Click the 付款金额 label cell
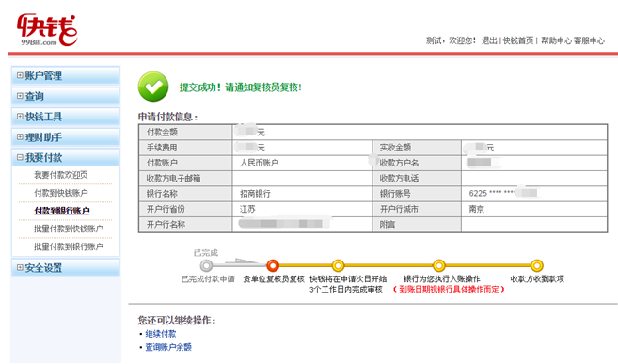 [x=185, y=132]
